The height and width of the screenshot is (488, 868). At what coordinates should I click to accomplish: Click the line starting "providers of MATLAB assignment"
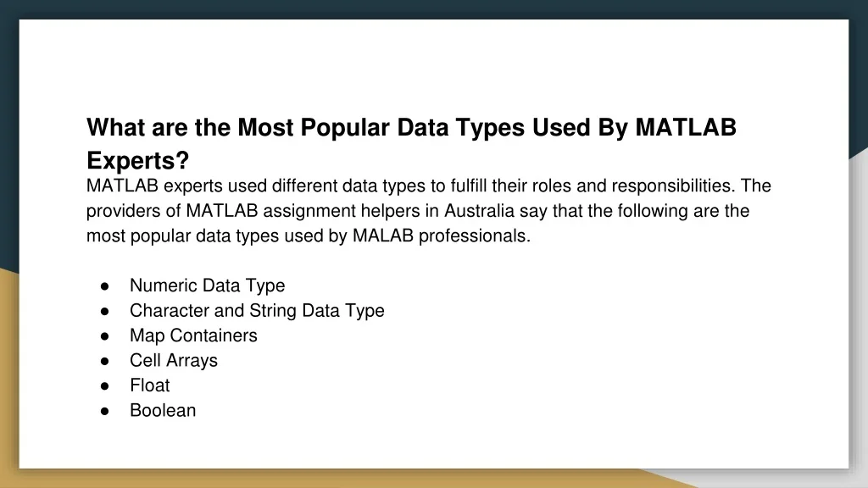(x=417, y=210)
